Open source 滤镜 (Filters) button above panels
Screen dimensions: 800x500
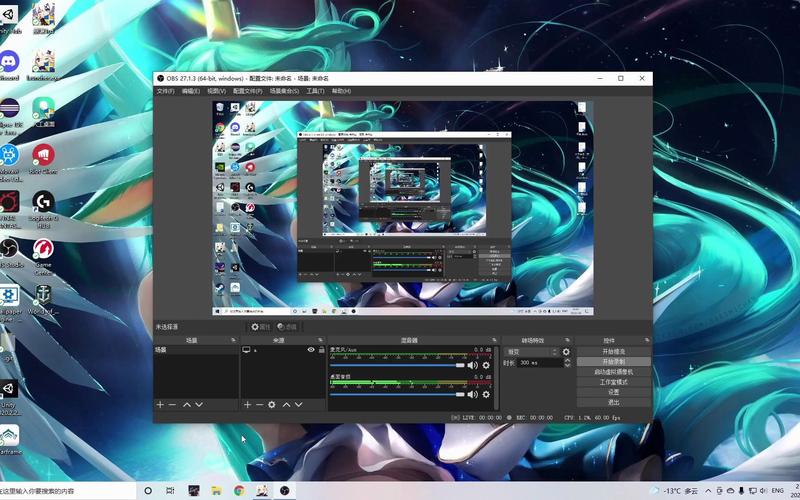[x=287, y=327]
